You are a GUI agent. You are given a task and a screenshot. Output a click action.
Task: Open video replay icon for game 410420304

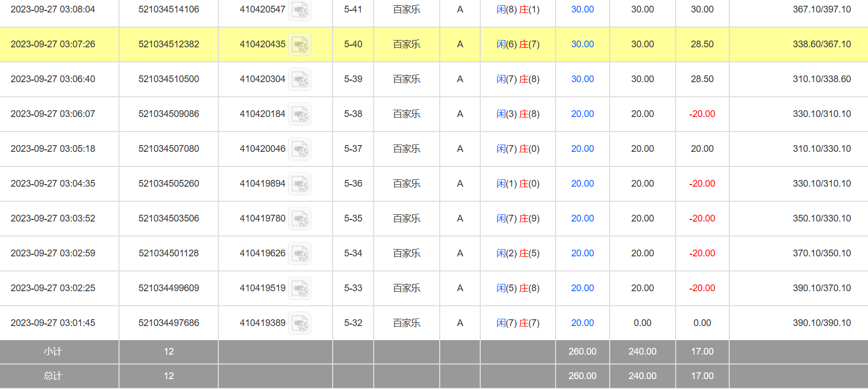tap(300, 80)
